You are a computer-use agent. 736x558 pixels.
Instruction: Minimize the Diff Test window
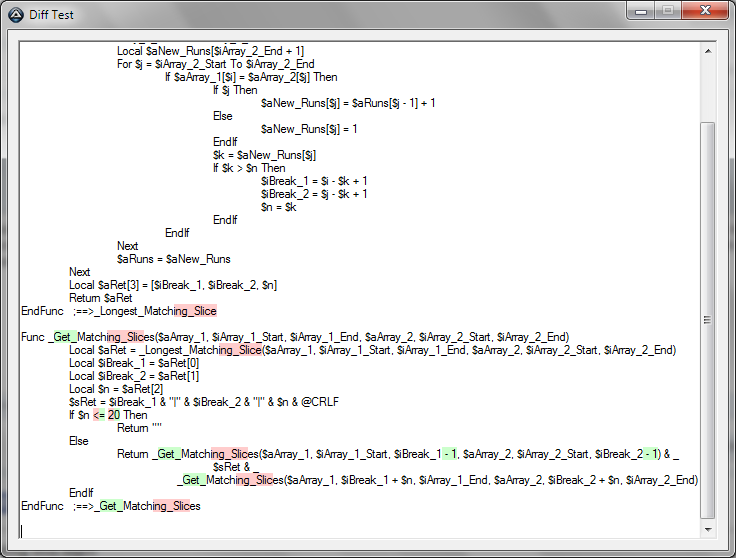pyautogui.click(x=641, y=11)
